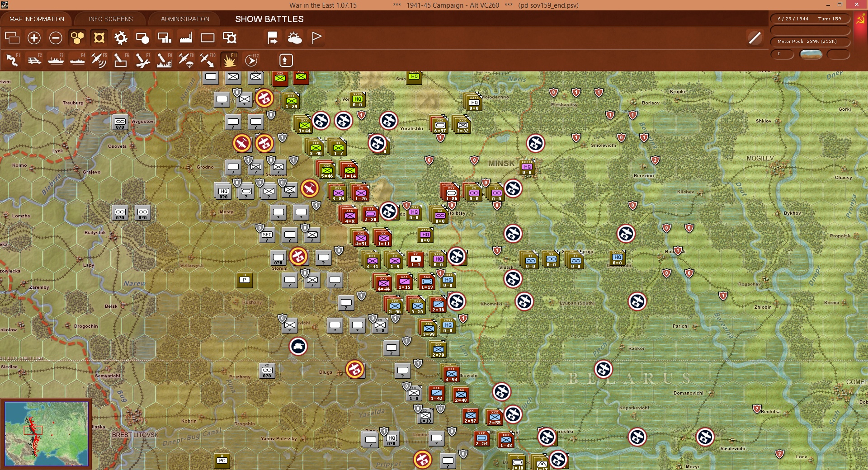Select F2 rail mode icon
The height and width of the screenshot is (470, 868).
coord(34,60)
